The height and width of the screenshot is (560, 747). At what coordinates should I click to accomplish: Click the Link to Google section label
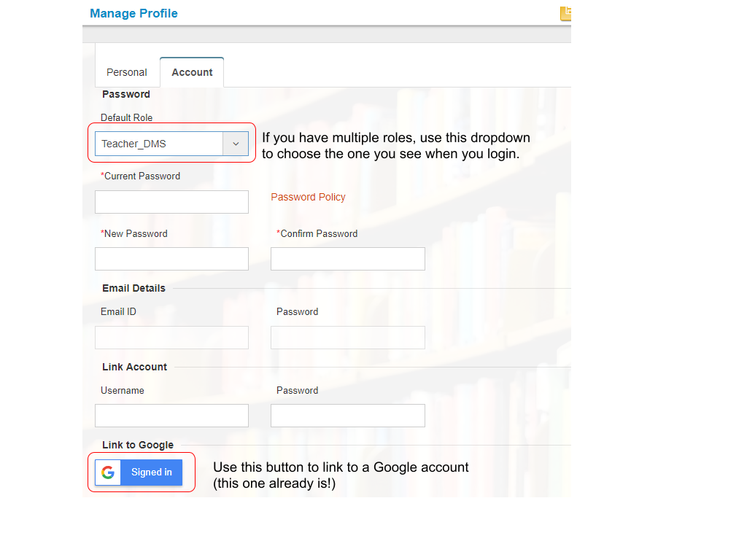click(138, 445)
